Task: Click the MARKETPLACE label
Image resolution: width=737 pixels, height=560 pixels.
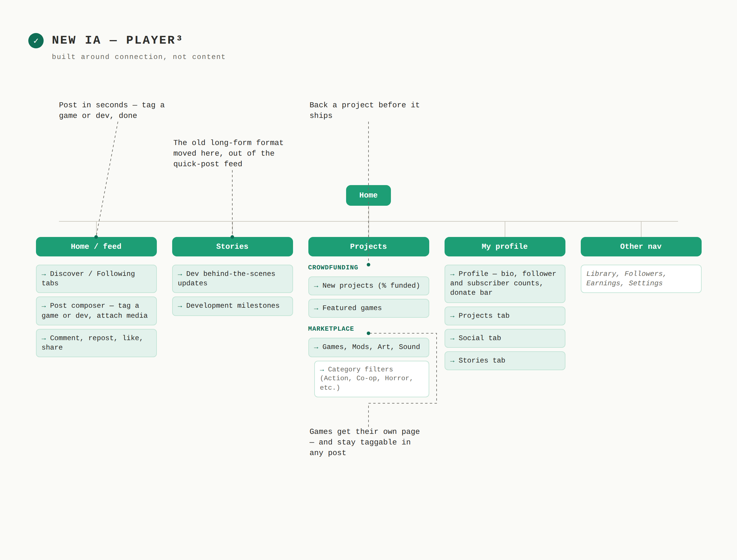Action: tap(331, 329)
